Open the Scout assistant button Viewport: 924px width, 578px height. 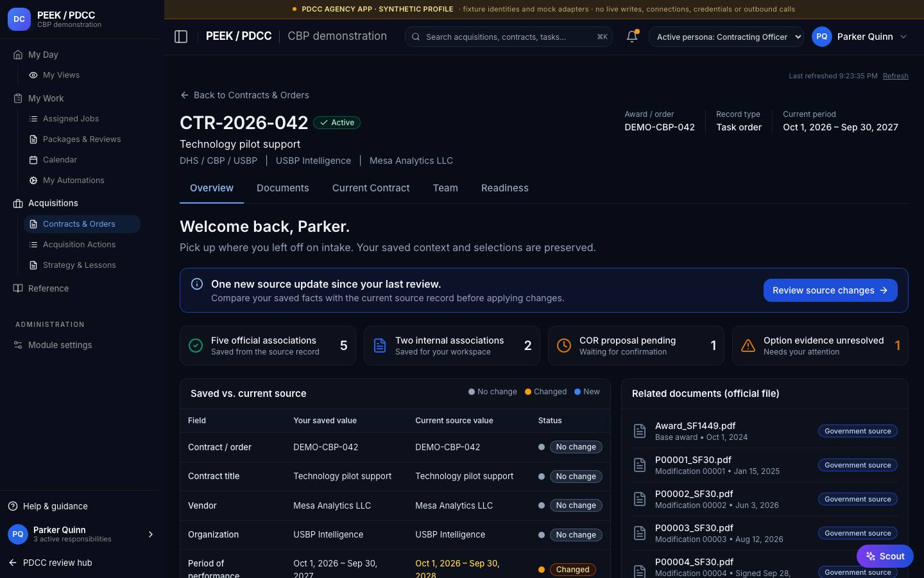885,556
